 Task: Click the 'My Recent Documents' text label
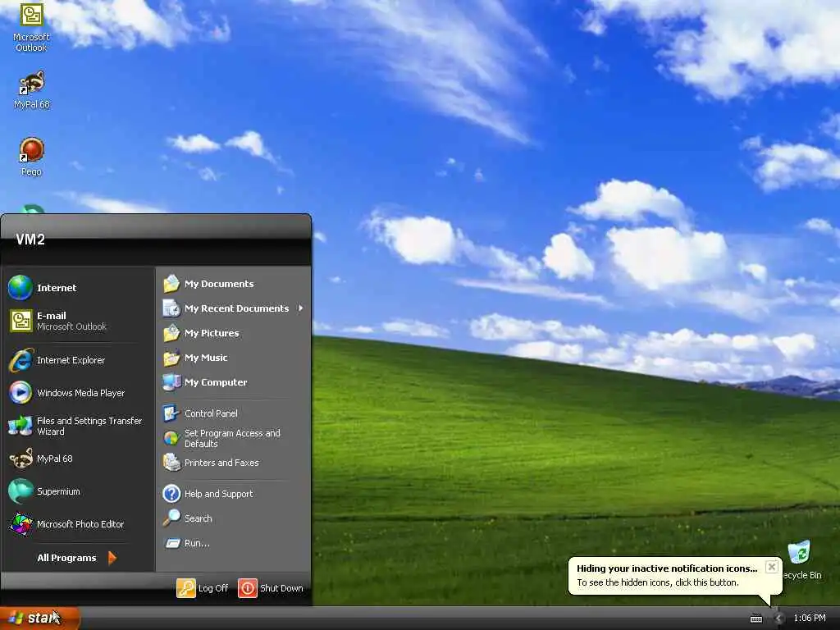coord(236,308)
